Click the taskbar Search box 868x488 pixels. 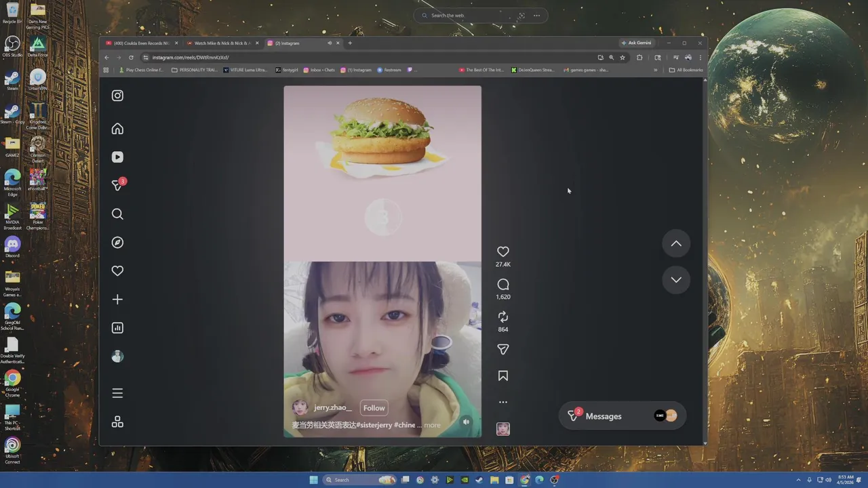tap(359, 480)
